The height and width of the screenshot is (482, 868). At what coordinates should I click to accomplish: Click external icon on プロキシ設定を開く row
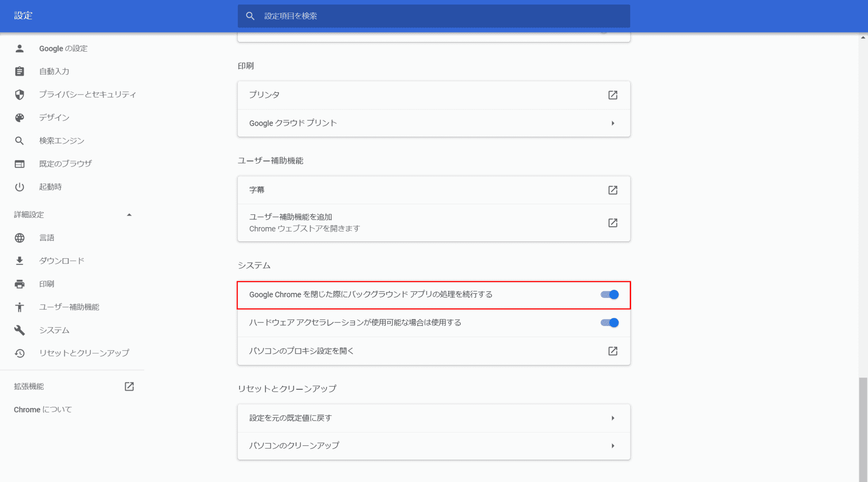[613, 351]
